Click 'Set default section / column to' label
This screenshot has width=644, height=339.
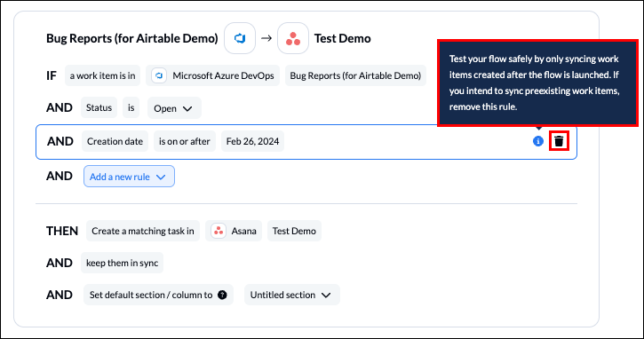click(151, 295)
